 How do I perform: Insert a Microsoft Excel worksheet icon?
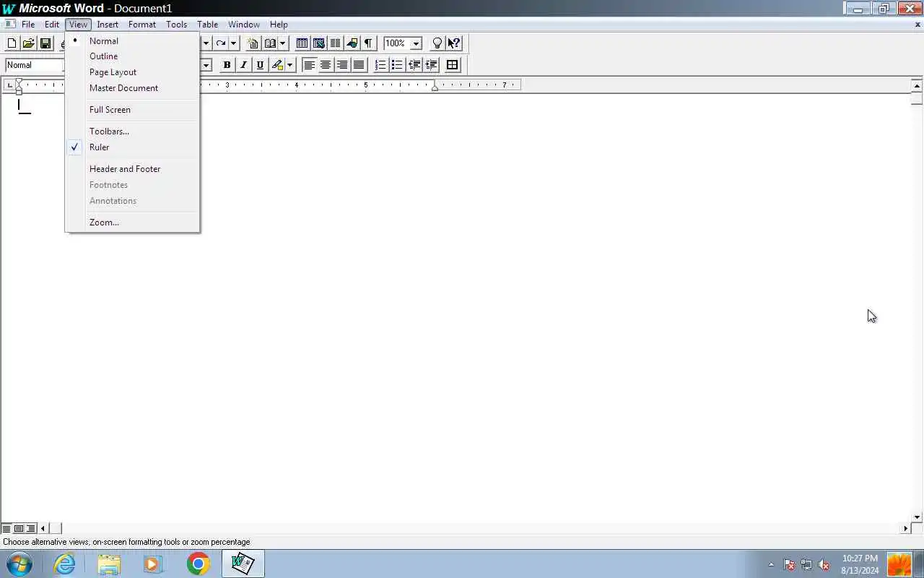pos(319,43)
